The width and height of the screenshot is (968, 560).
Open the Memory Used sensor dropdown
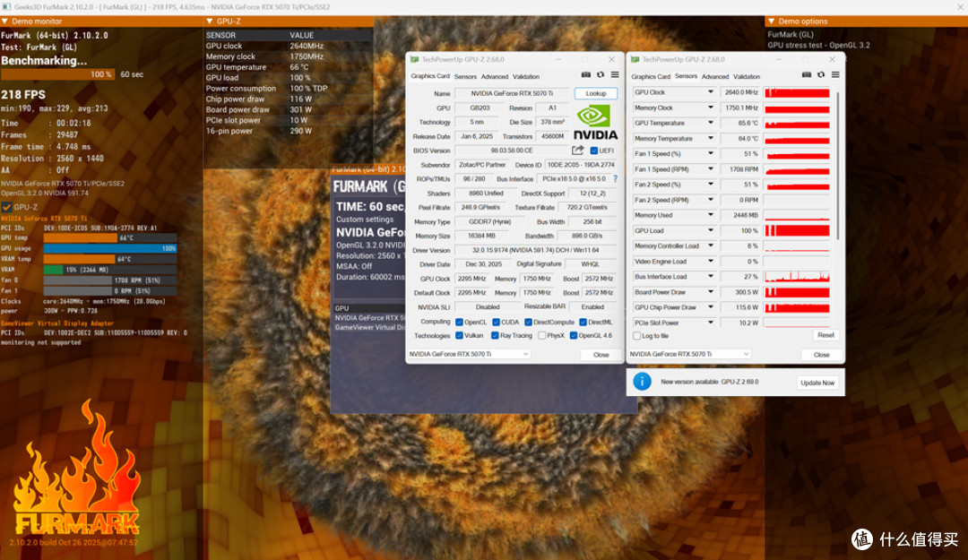click(x=711, y=215)
